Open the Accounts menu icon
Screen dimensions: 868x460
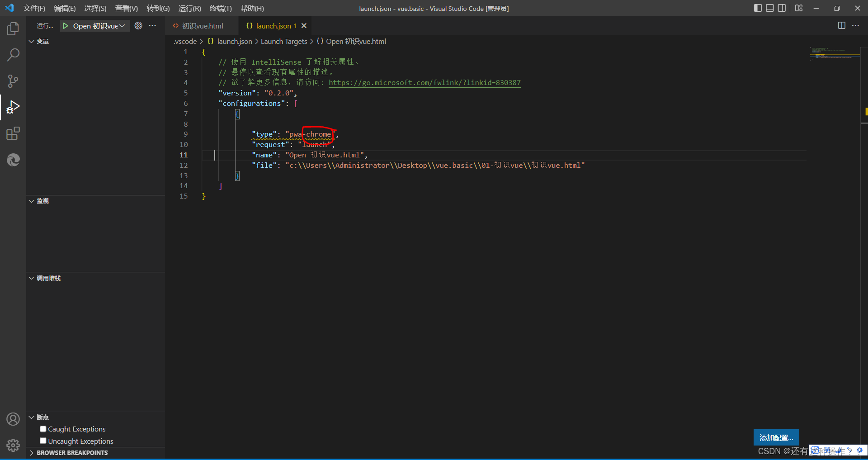[x=13, y=419]
